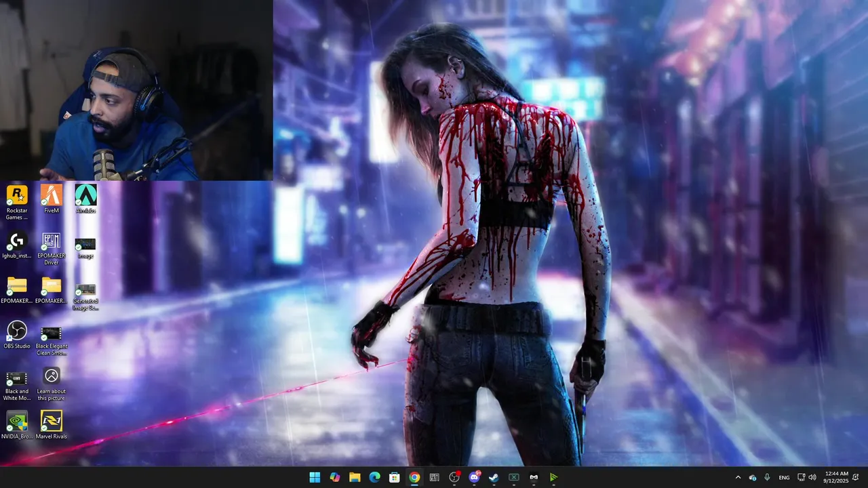
Task: Select the EPOMAKER Driver desktop icon
Action: tap(52, 248)
